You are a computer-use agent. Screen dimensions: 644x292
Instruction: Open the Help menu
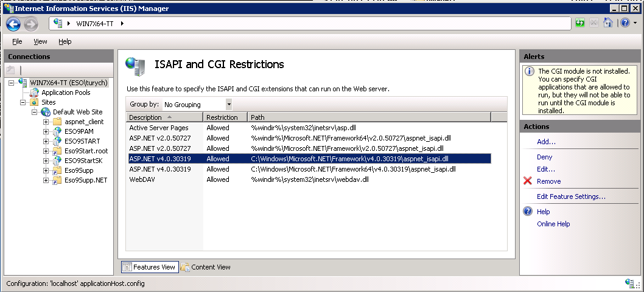tap(65, 41)
